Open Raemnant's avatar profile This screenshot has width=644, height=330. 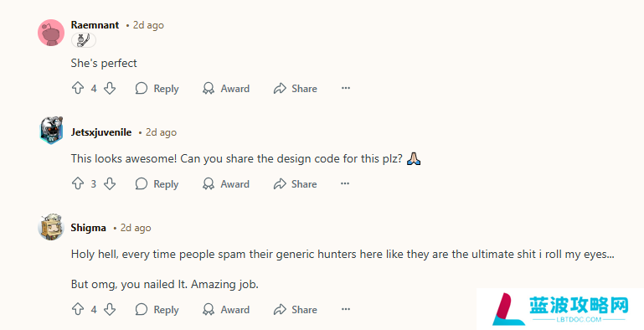pos(51,33)
